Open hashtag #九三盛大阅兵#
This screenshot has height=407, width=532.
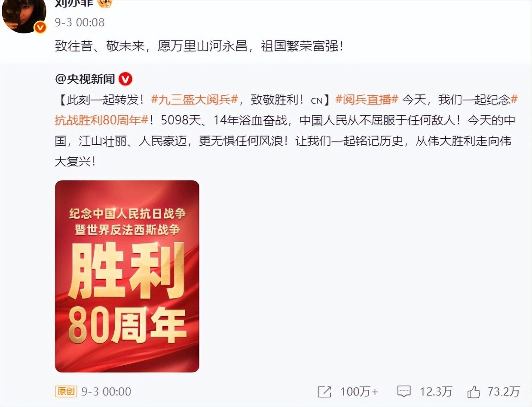coord(194,100)
